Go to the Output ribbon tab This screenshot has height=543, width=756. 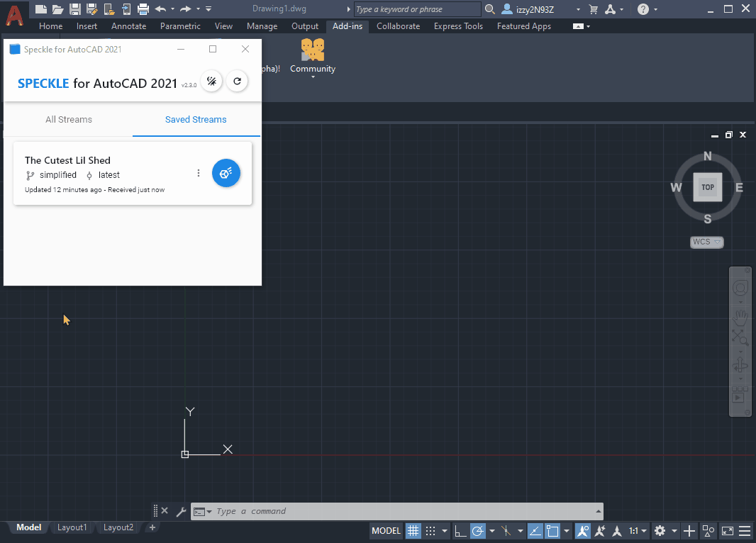point(305,26)
